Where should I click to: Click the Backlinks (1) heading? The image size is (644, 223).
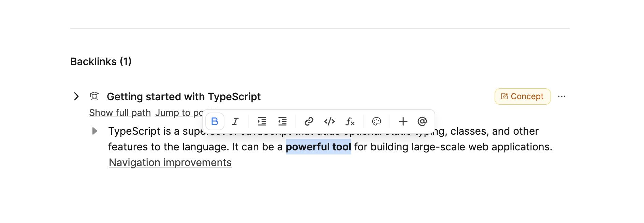point(101,61)
